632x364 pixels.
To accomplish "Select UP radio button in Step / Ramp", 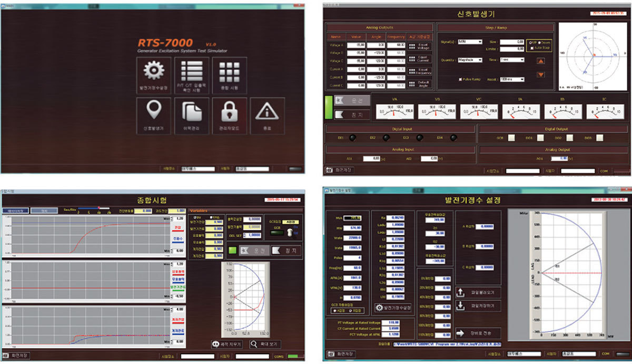I will [530, 42].
